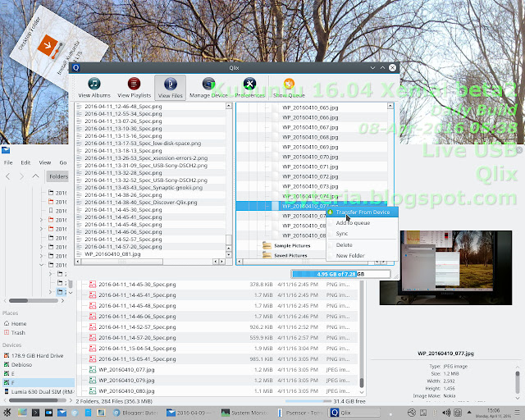Viewport: 525px width, 420px height.
Task: Open Dolphin Go menu
Action: (x=63, y=162)
